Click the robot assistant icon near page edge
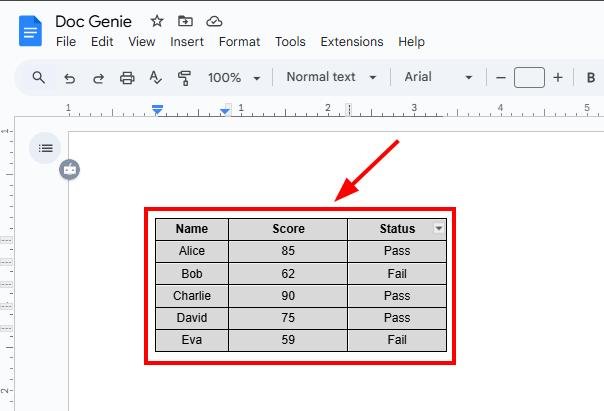 point(70,169)
